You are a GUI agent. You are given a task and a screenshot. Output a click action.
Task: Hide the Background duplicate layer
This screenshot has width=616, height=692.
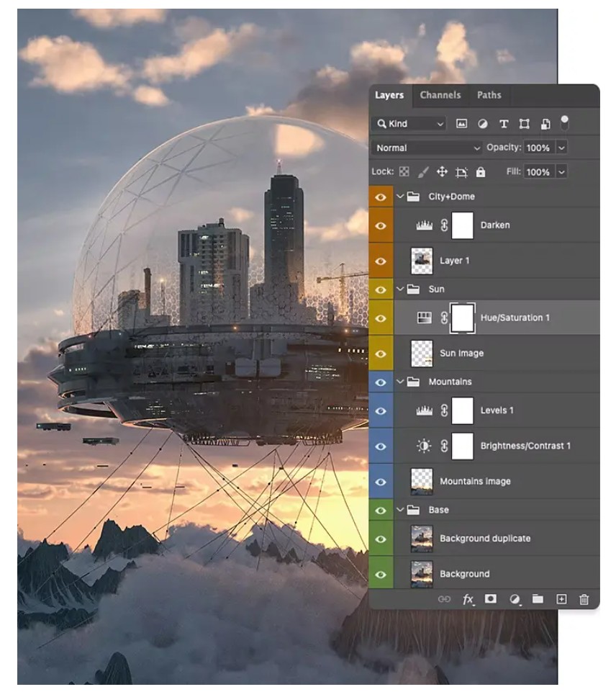[381, 539]
